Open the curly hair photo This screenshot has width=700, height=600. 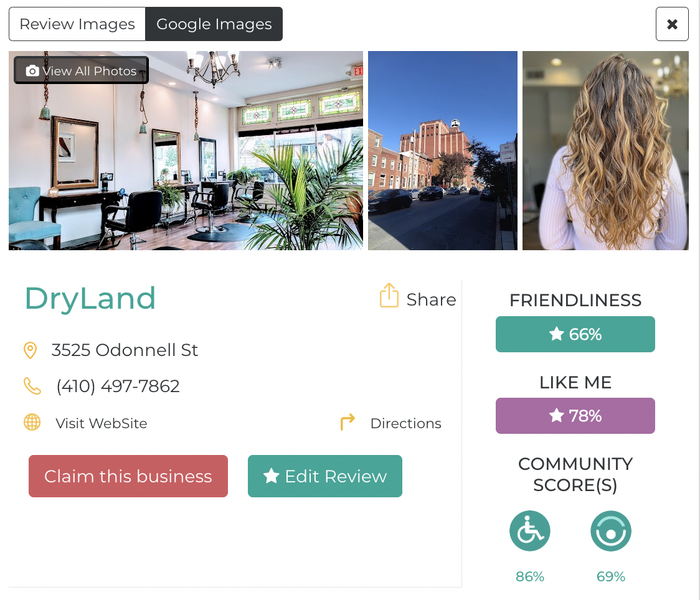(605, 151)
